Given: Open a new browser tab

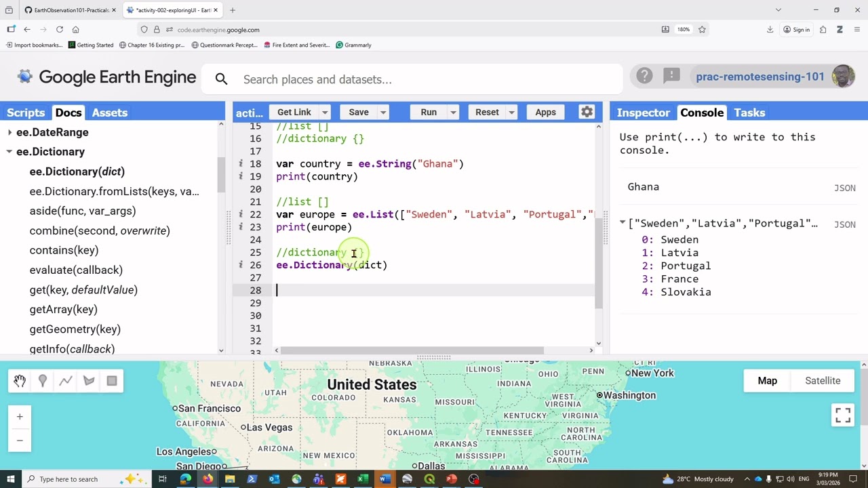Looking at the screenshot, I should coord(233,10).
